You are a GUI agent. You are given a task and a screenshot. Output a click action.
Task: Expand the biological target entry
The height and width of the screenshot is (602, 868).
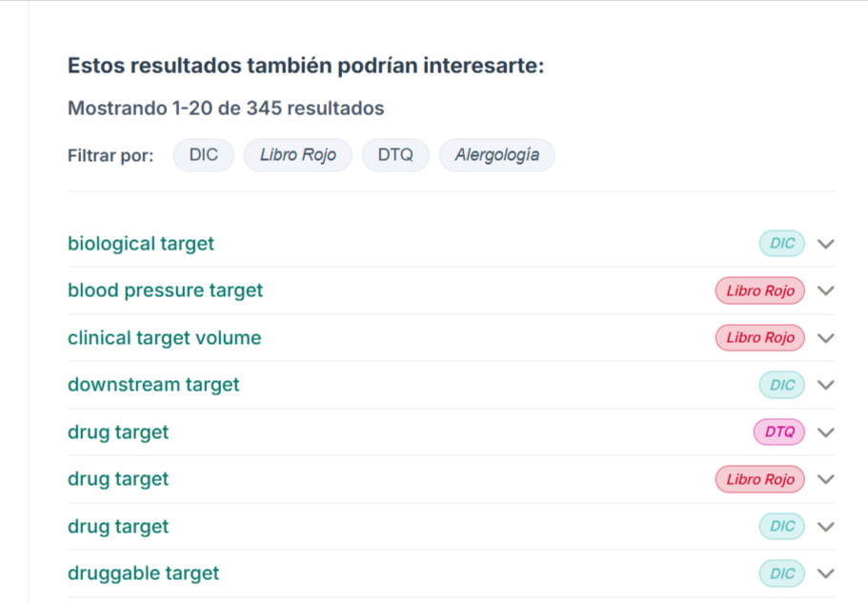pos(826,244)
